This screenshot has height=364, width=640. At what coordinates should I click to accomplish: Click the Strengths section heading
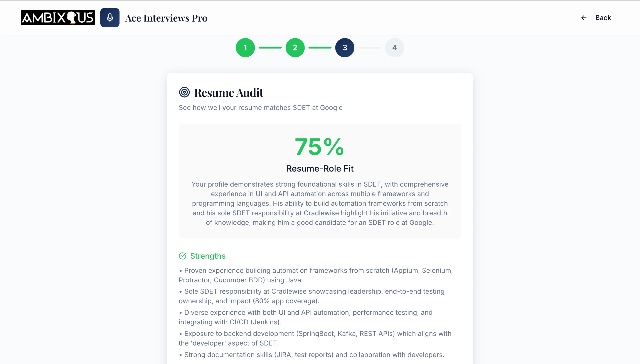tap(208, 256)
